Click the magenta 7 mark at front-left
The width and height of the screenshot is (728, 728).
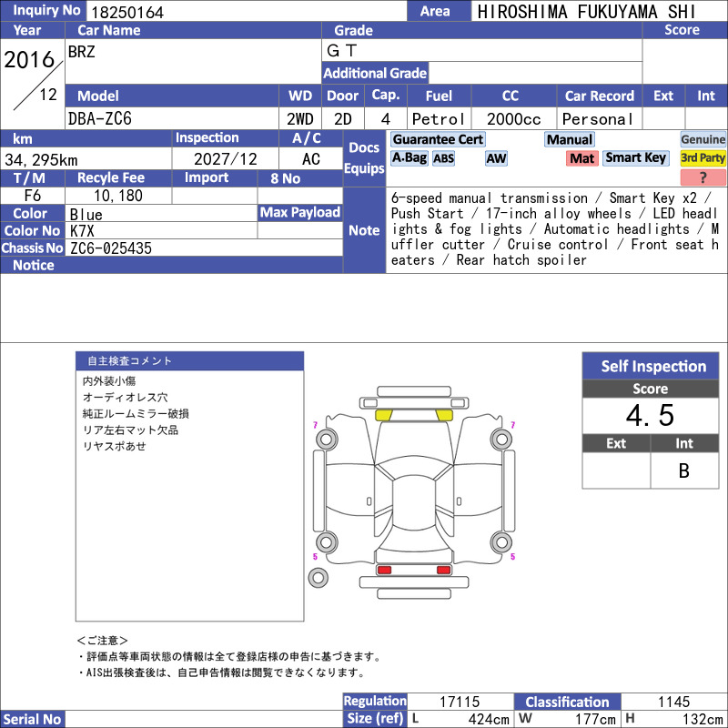click(x=315, y=425)
